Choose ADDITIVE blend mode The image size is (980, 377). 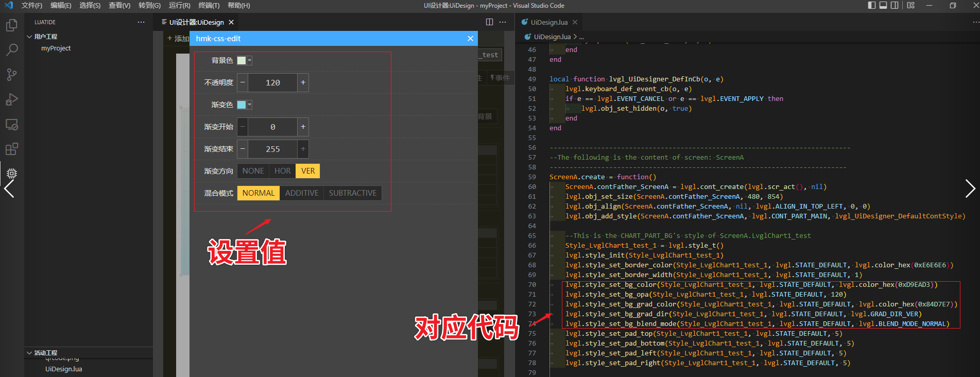pos(302,193)
